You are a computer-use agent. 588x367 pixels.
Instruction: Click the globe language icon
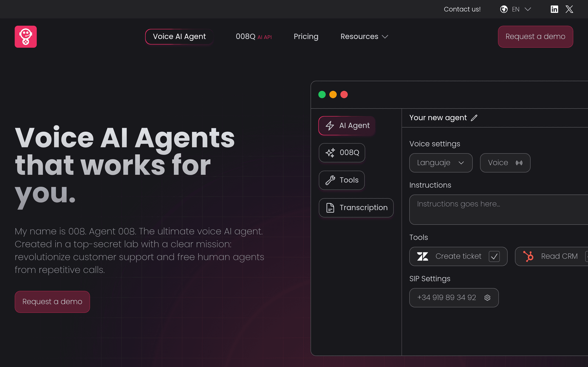pyautogui.click(x=504, y=9)
